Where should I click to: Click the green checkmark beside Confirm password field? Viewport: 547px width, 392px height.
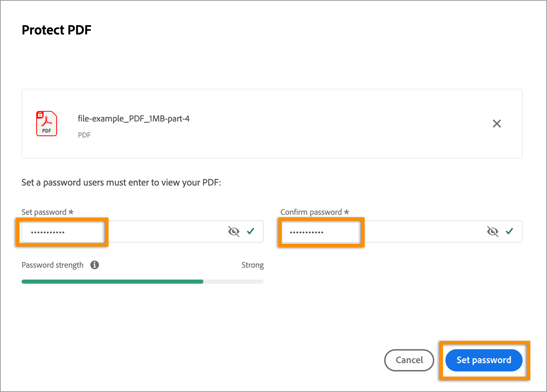pos(510,231)
